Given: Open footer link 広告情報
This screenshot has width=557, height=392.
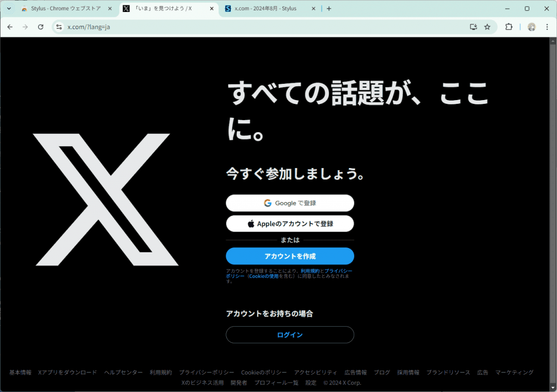Looking at the screenshot, I should (x=356, y=372).
